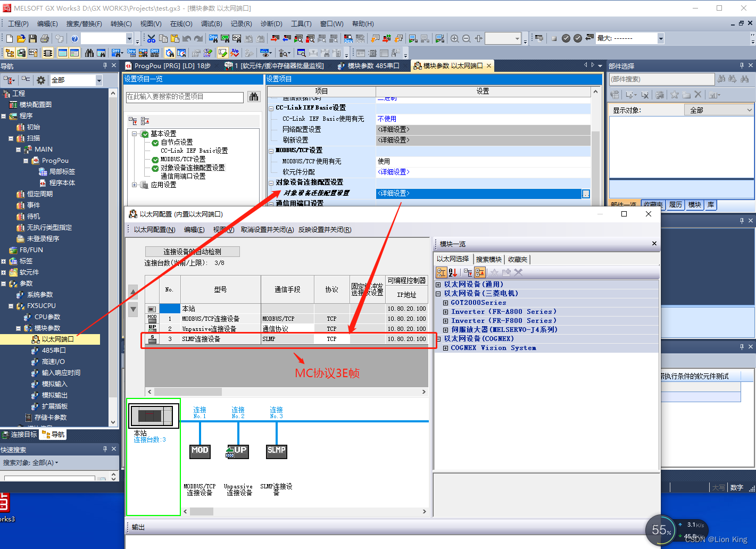Switch to the 模块参数 485串口 tab
The width and height of the screenshot is (756, 549).
point(369,65)
